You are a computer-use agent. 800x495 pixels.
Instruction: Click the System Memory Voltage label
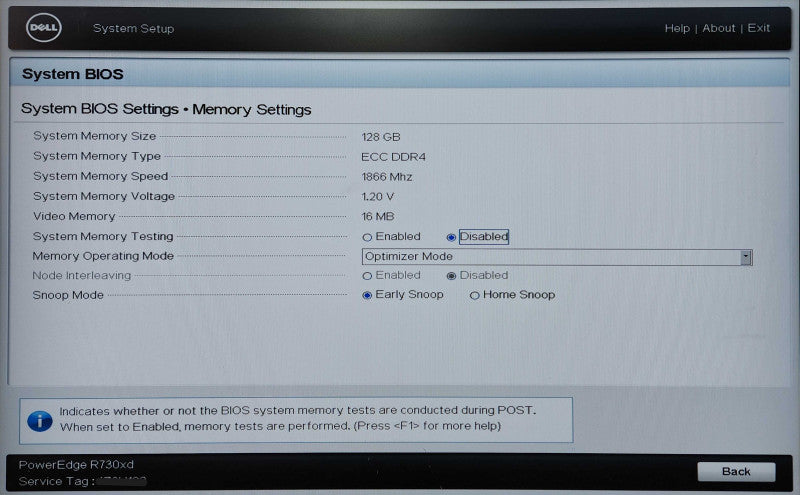[x=104, y=196]
